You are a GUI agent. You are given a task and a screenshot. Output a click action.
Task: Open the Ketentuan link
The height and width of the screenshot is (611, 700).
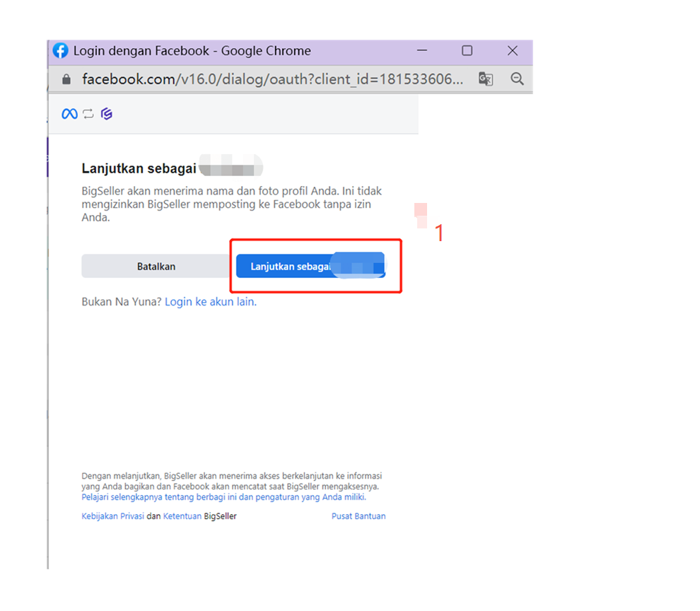click(182, 516)
